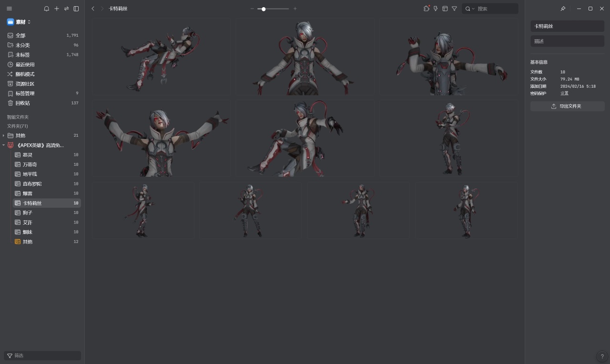The width and height of the screenshot is (610, 364).
Task: Click the red cat icon of APEX folder
Action: coord(10,145)
